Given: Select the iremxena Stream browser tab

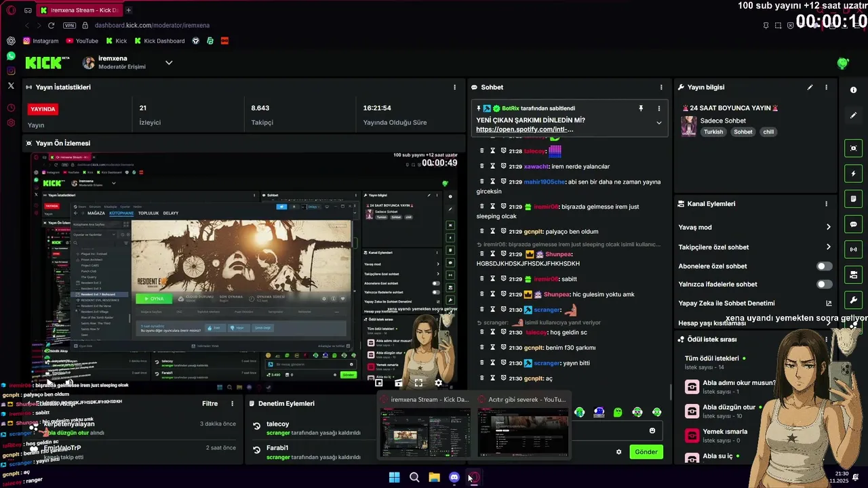Looking at the screenshot, I should [79, 10].
